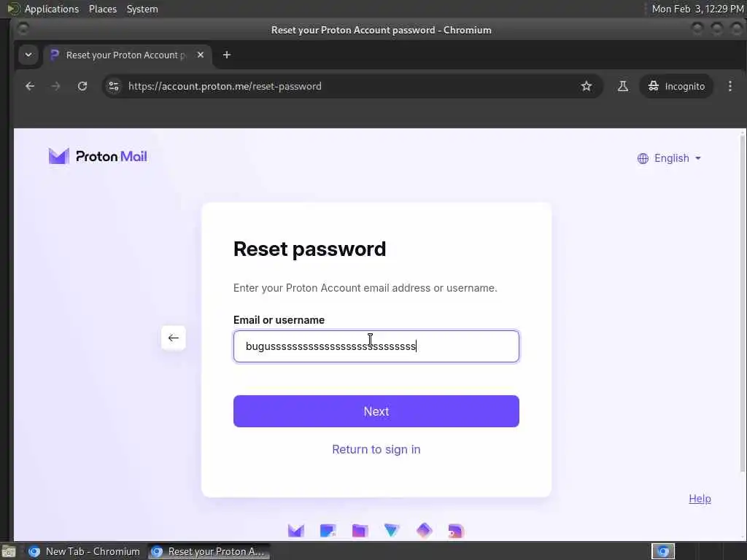Screen dimensions: 747x560
Task: Click the Proton Calendar footer icon
Action: [328, 531]
